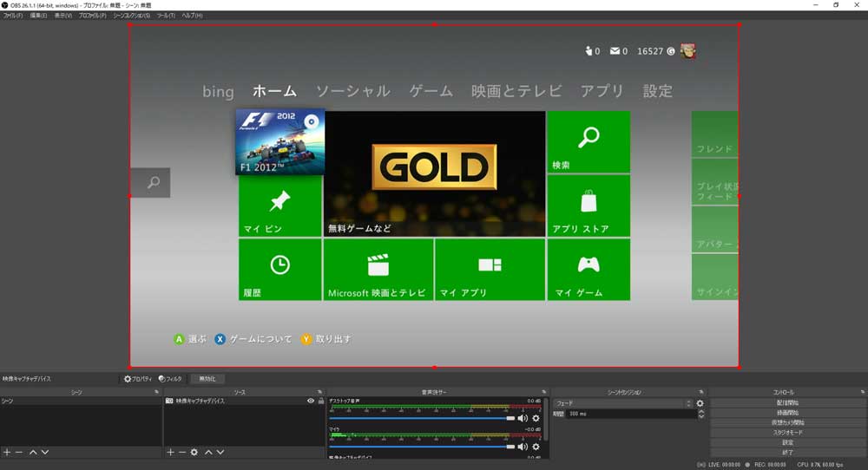Screen dimensions: 868x470
Task: Click the ソーシャル tab in the preview
Action: pos(352,91)
